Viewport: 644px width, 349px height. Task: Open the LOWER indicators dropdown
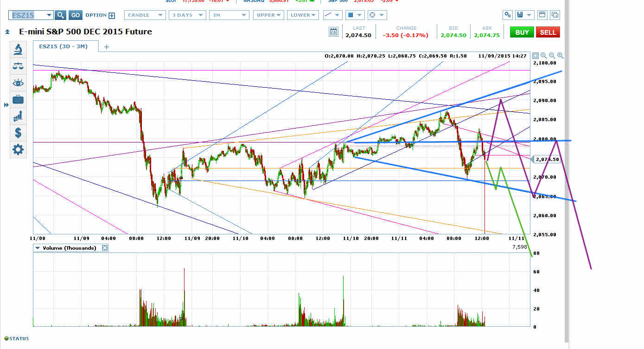[x=303, y=15]
